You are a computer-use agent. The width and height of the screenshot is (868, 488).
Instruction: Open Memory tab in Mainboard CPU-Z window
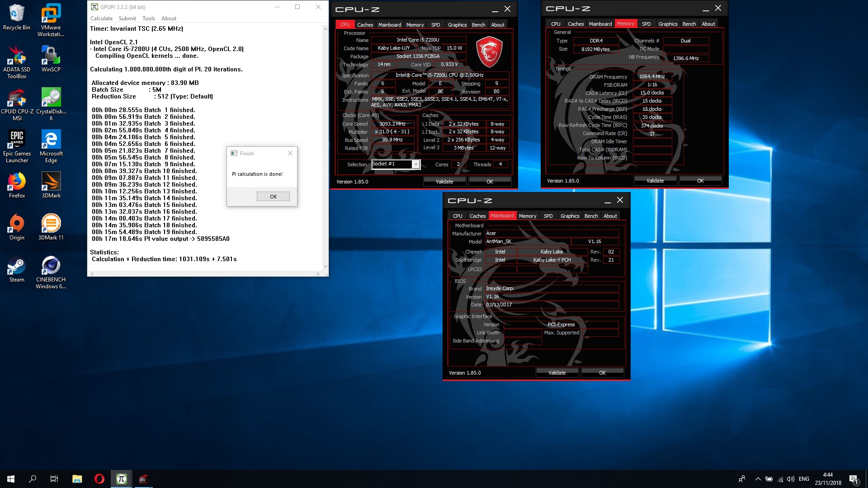(528, 216)
